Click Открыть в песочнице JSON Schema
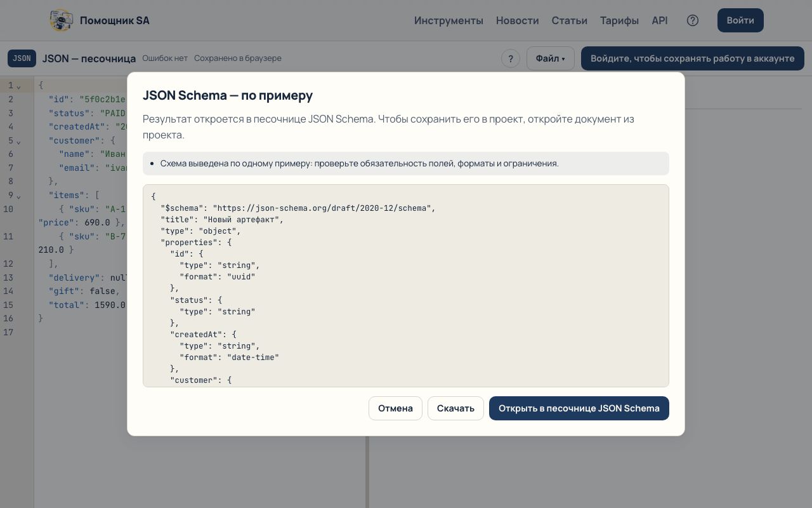The height and width of the screenshot is (508, 812). coord(579,408)
